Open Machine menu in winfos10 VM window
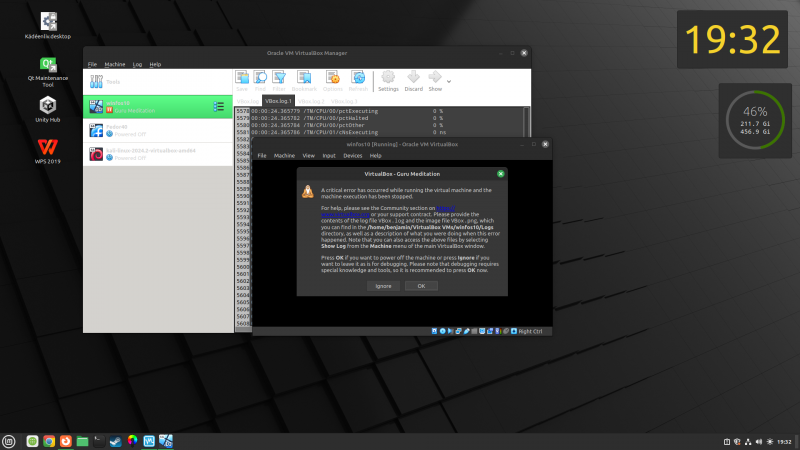This screenshot has height=450, width=800. (x=284, y=156)
